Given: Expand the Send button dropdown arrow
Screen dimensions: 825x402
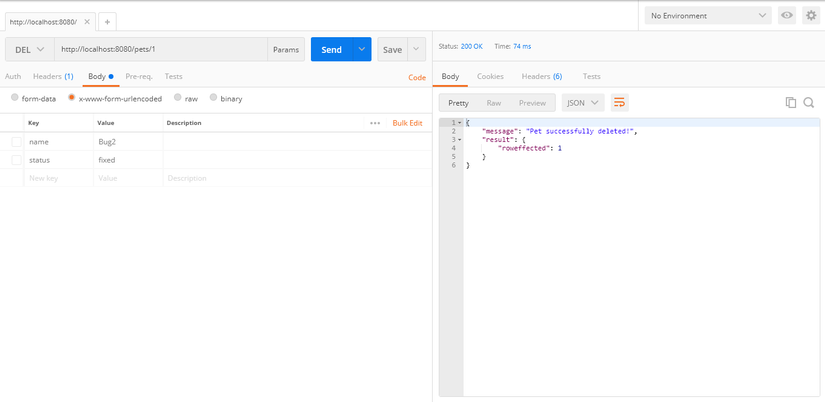Looking at the screenshot, I should pyautogui.click(x=361, y=49).
